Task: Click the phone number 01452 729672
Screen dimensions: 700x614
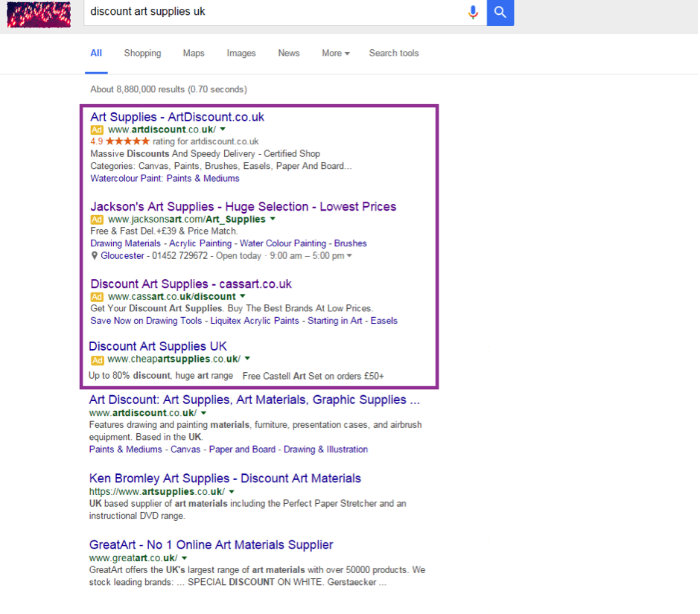Action: tap(180, 256)
